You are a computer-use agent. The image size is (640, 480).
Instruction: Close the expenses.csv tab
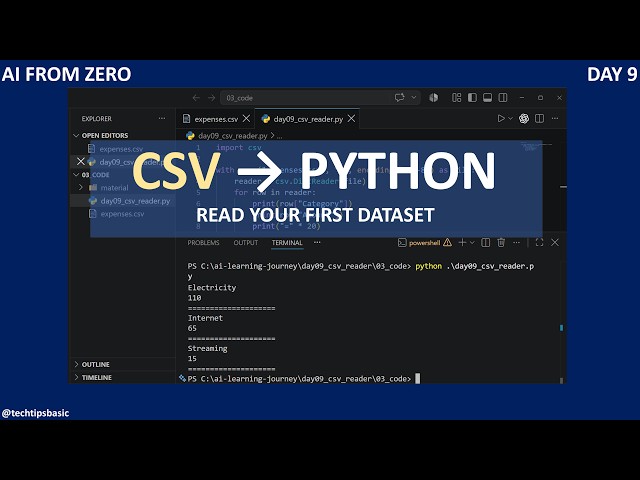247,118
